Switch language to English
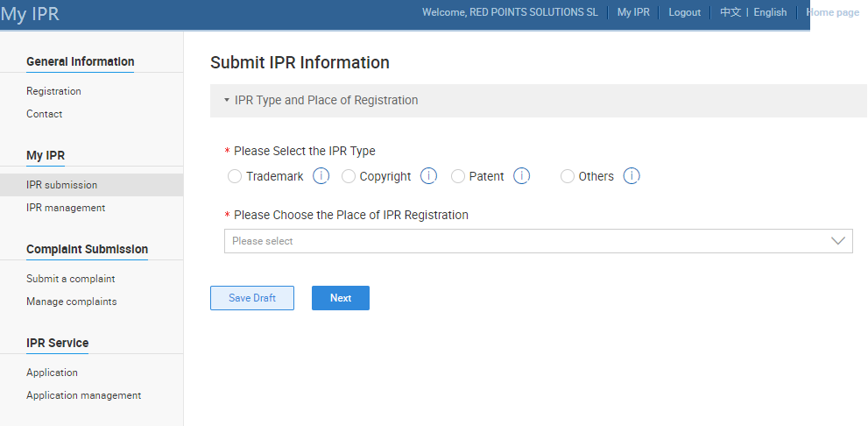This screenshot has width=868, height=426. tap(770, 12)
